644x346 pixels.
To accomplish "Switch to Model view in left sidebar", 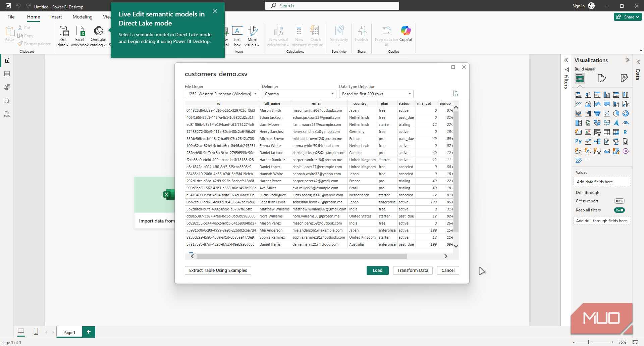I will coord(7,87).
